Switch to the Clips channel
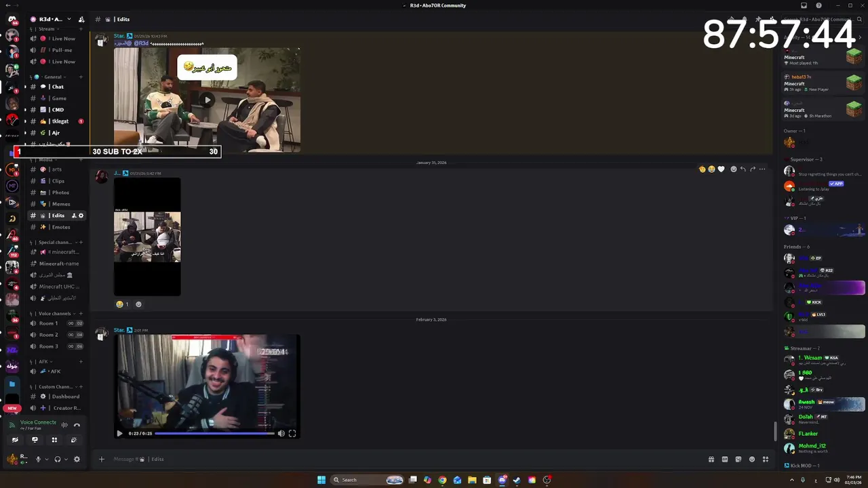 pos(57,181)
